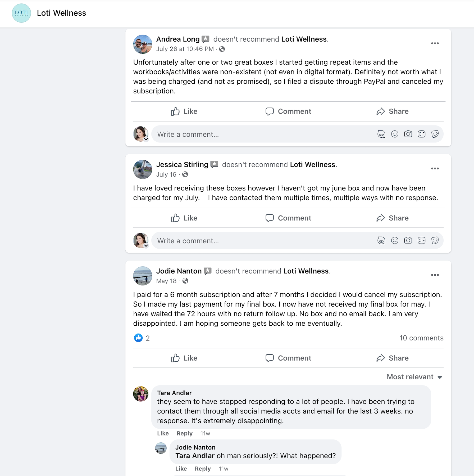Like Andrea Long's review post

184,111
